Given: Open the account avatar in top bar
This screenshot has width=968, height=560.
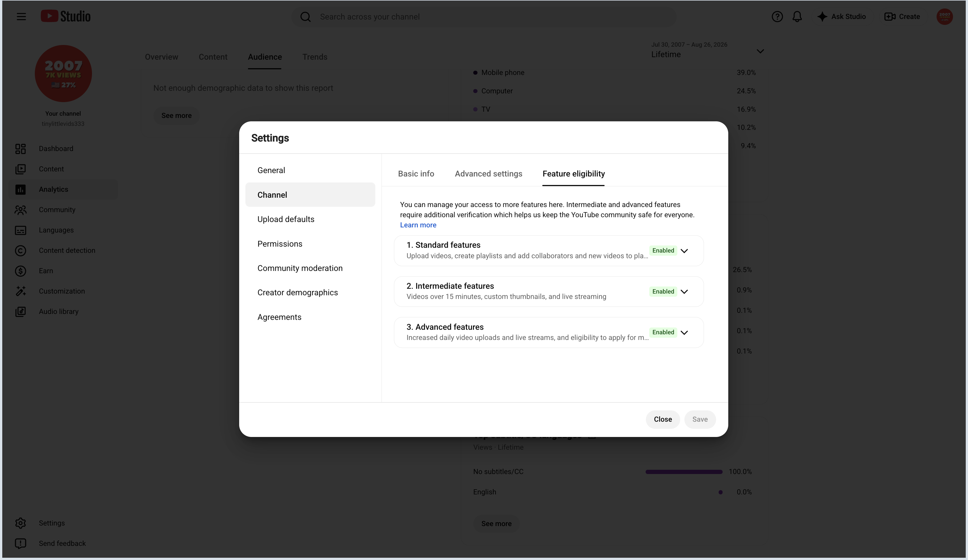Looking at the screenshot, I should tap(945, 16).
